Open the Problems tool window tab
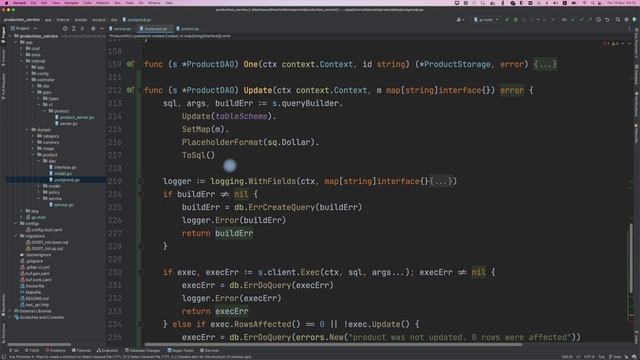Image resolution: width=640 pixels, height=360 pixels. (x=55, y=350)
